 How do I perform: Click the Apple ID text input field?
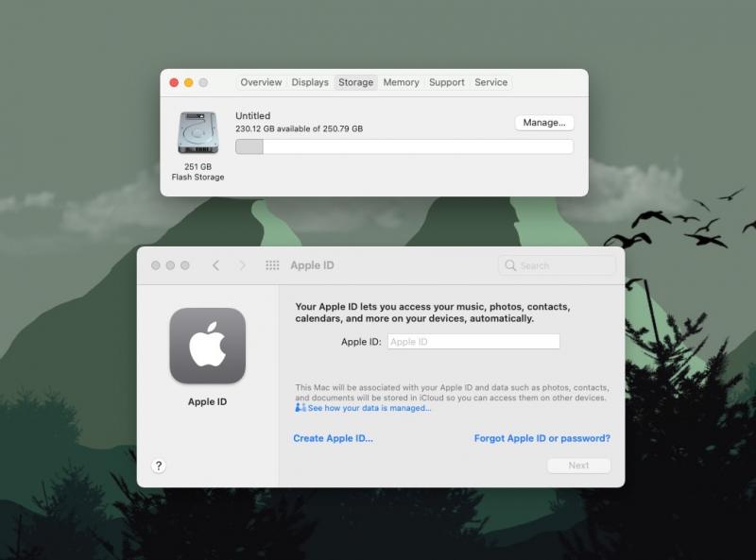473,342
